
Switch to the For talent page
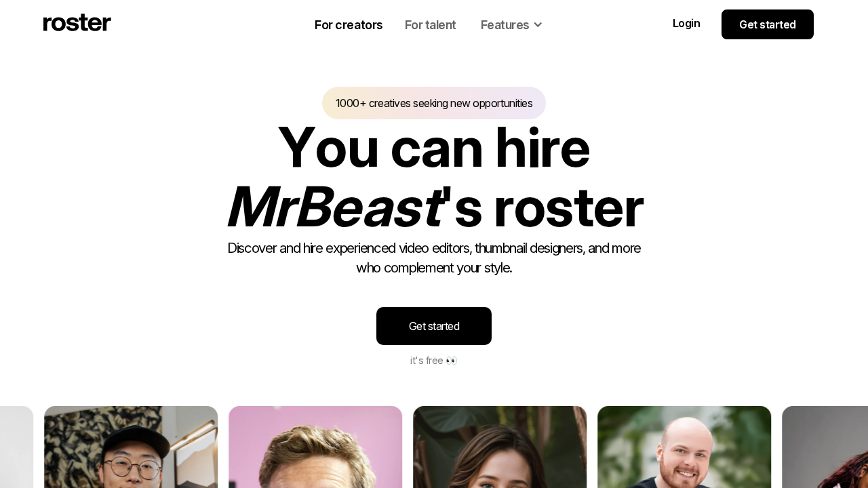[x=430, y=25]
